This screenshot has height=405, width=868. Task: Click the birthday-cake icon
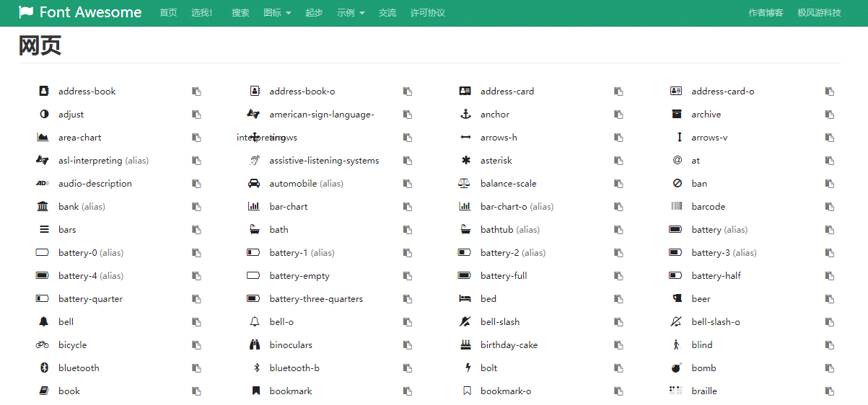tap(465, 345)
